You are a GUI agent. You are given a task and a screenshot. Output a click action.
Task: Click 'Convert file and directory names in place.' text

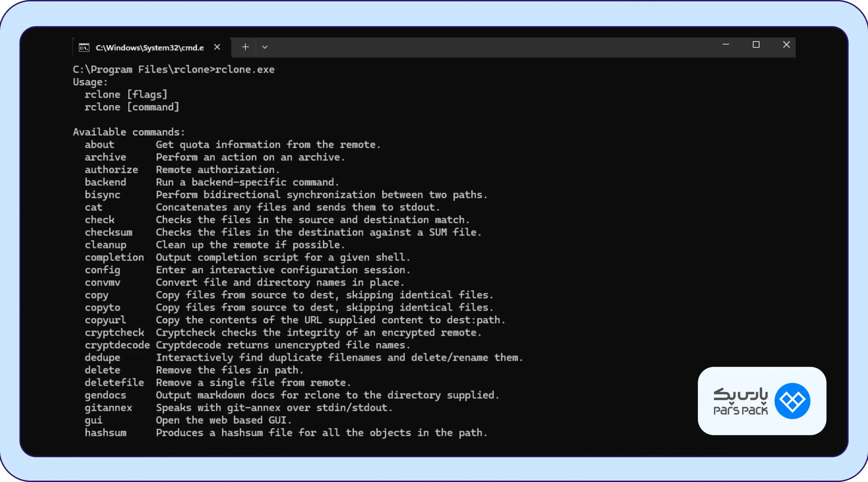(x=280, y=283)
